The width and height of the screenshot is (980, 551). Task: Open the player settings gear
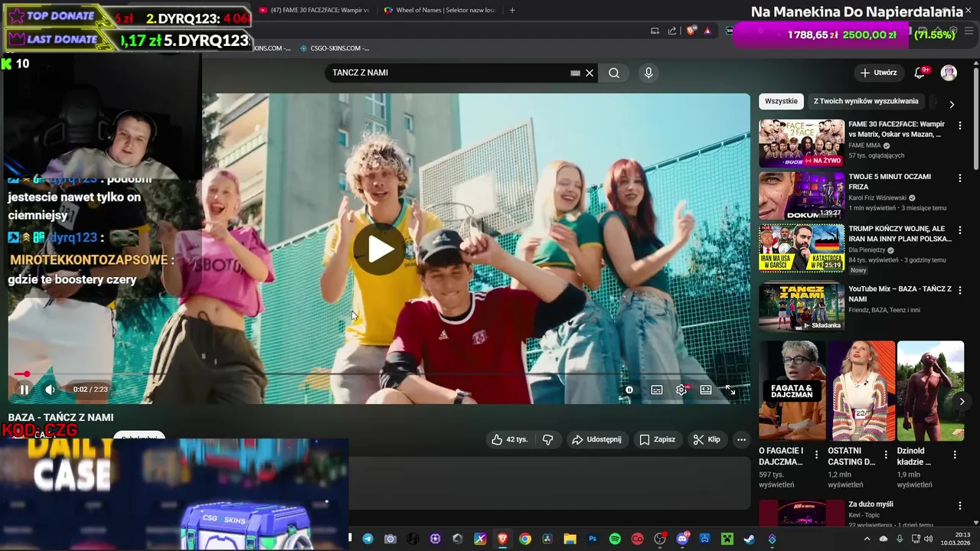point(681,390)
